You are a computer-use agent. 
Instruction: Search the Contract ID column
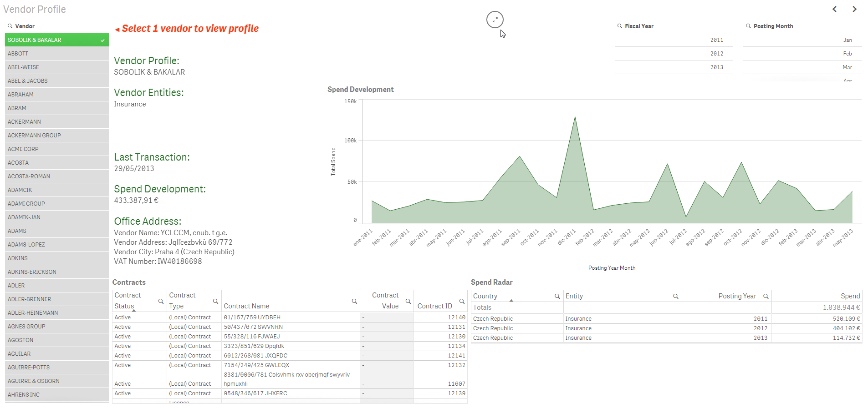pyautogui.click(x=462, y=302)
